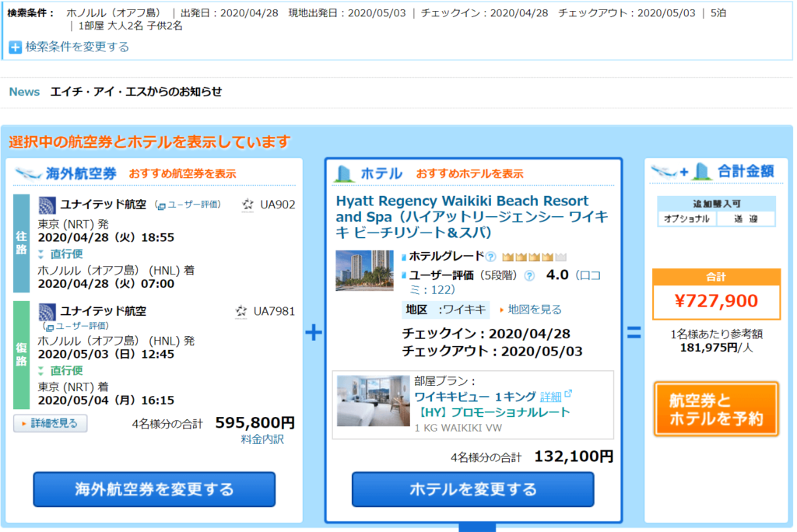797x532 pixels.
Task: Click Hyatt Regency hotel exterior thumbnail
Action: point(364,270)
